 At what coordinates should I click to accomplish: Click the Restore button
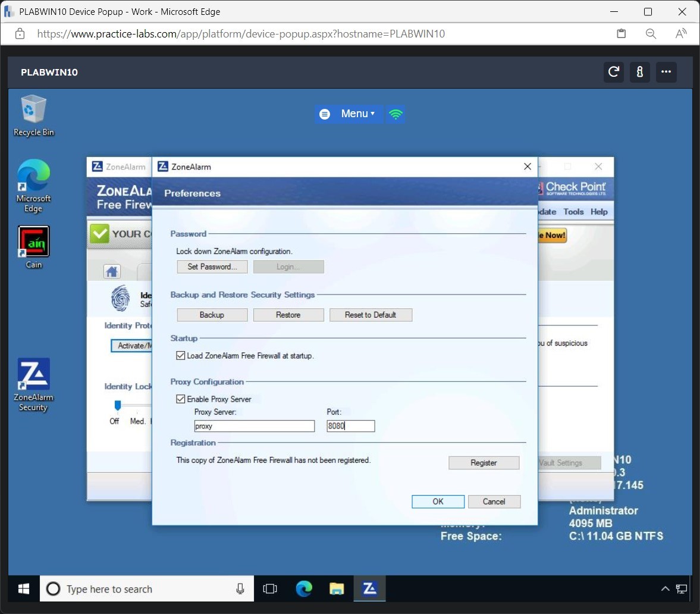[288, 315]
